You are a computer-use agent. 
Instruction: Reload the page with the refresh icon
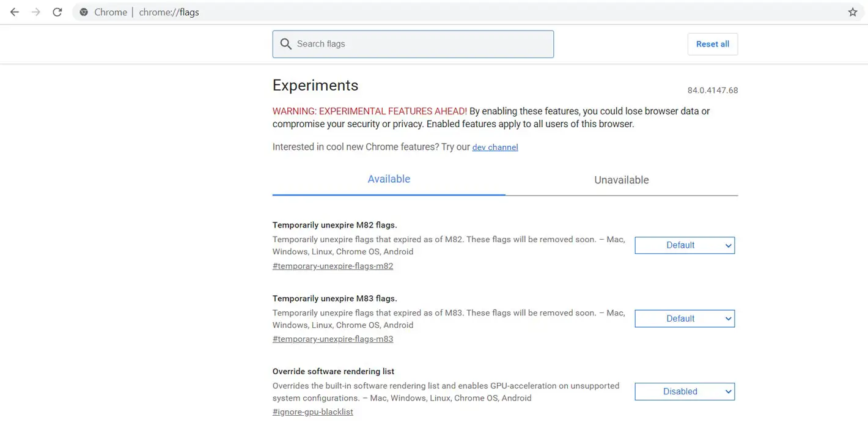(57, 12)
